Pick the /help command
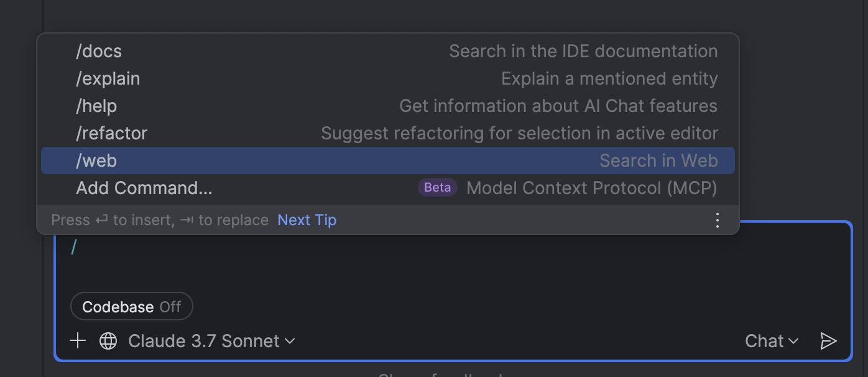The width and height of the screenshot is (868, 377). [96, 106]
